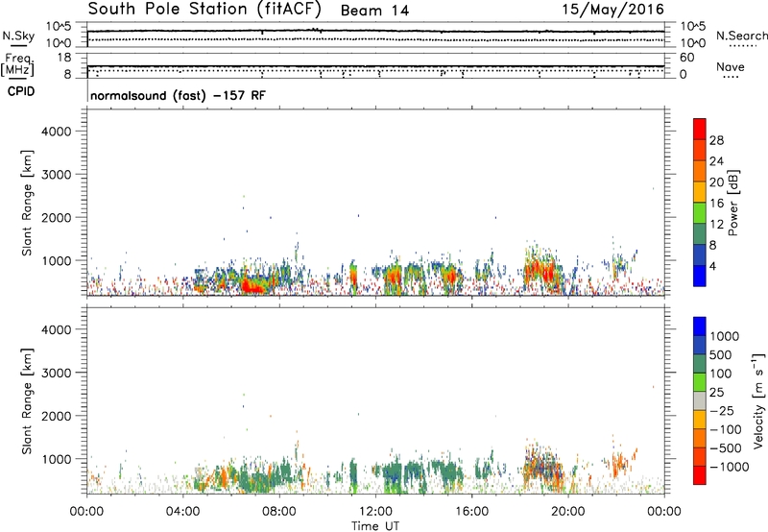
Task: Click the '08:00' time axis label
Action: [x=279, y=512]
